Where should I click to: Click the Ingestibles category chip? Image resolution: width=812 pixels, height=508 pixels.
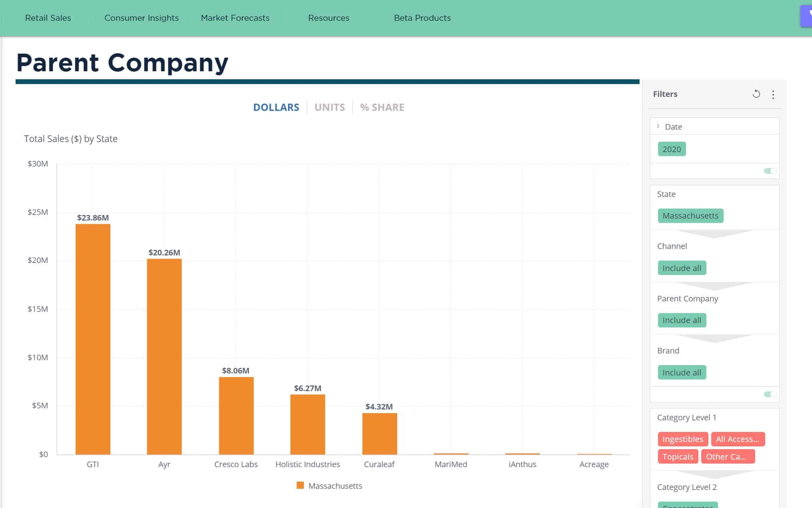coord(683,439)
